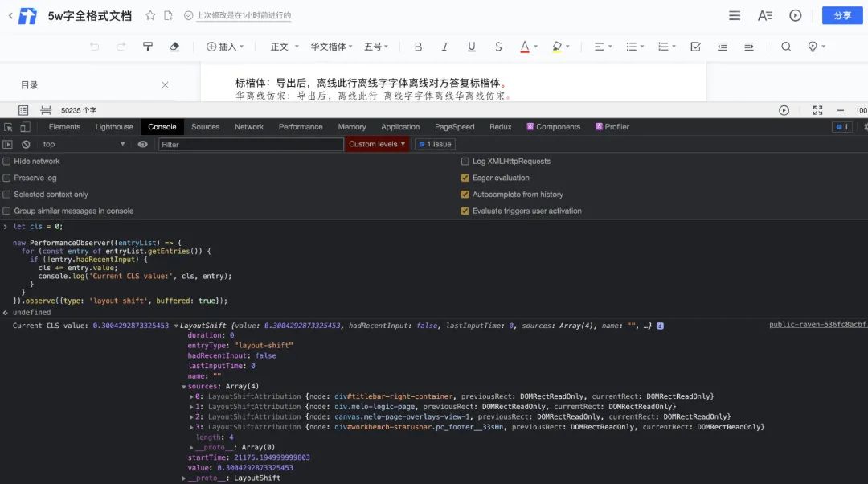Screen dimensions: 868x484
Task: Toggle live expression eye icon
Action: coord(143,144)
